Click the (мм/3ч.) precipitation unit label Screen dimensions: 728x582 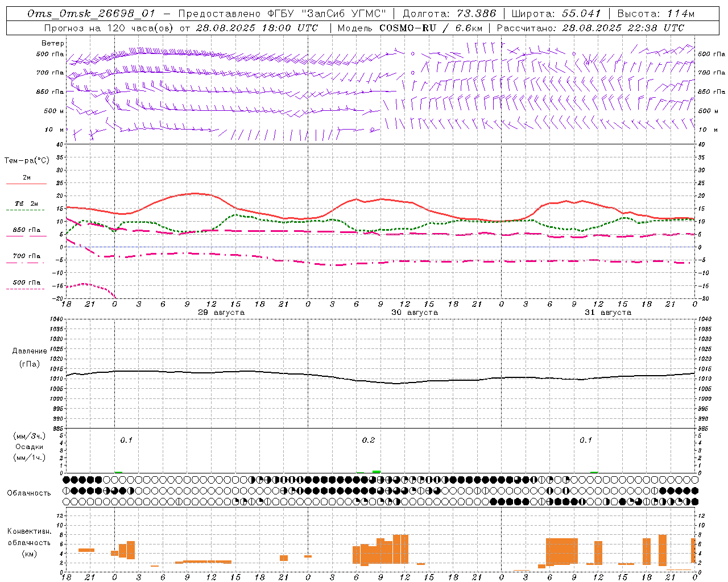pyautogui.click(x=30, y=436)
